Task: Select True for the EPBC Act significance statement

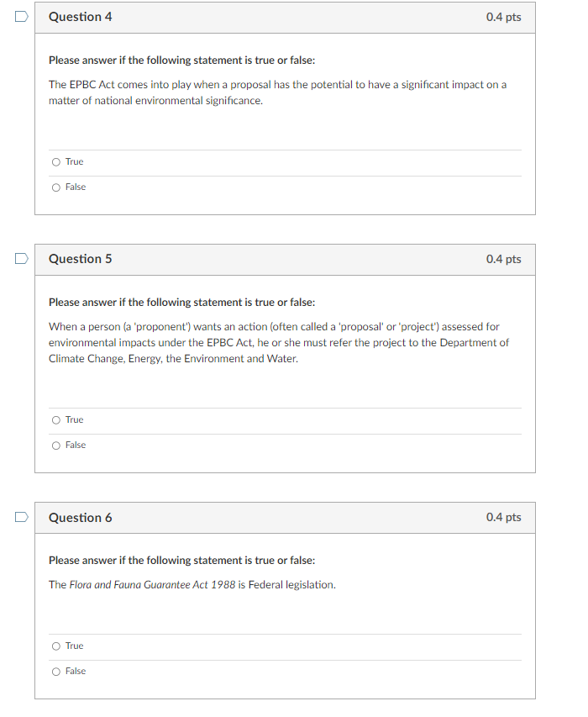Action: pos(55,161)
